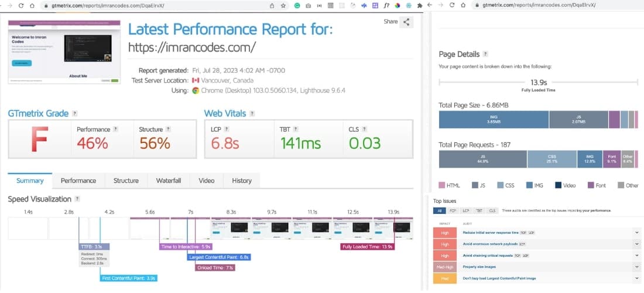Filter top issues by LCP
The image size is (644, 293).
(x=466, y=210)
